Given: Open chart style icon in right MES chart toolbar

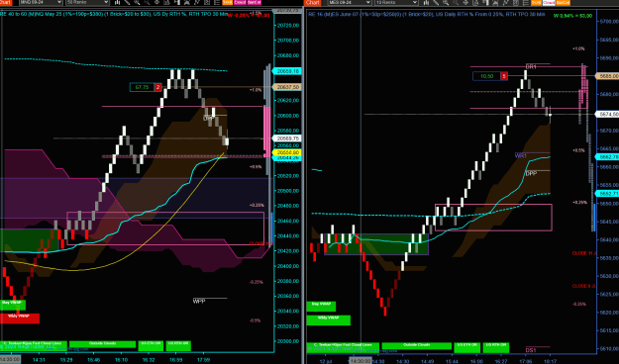Looking at the screenshot, I should [426, 2].
